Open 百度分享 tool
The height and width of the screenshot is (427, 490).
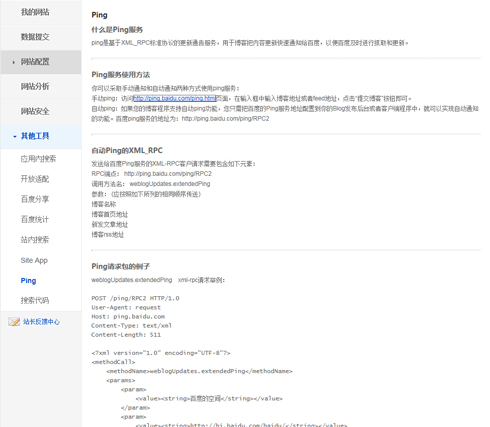(x=35, y=199)
